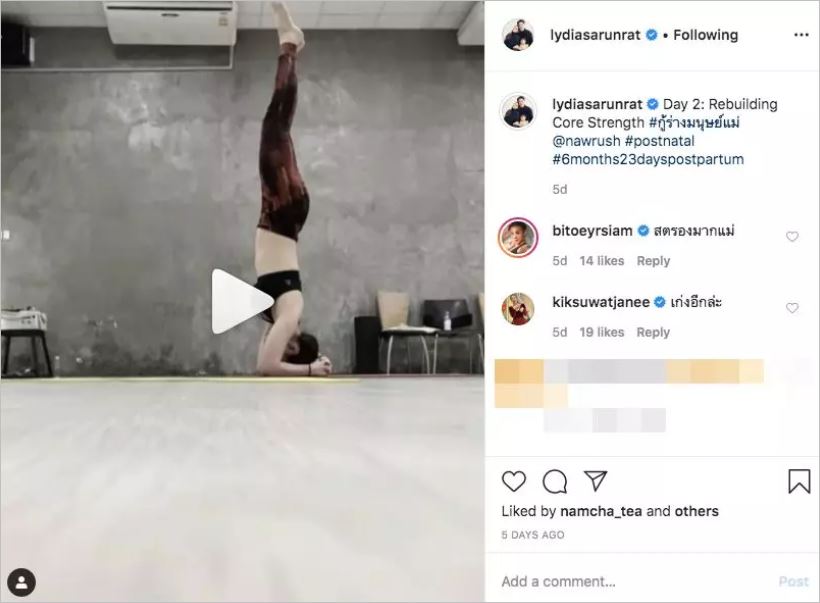Like bitoeyrsiam's comment

[x=792, y=237]
